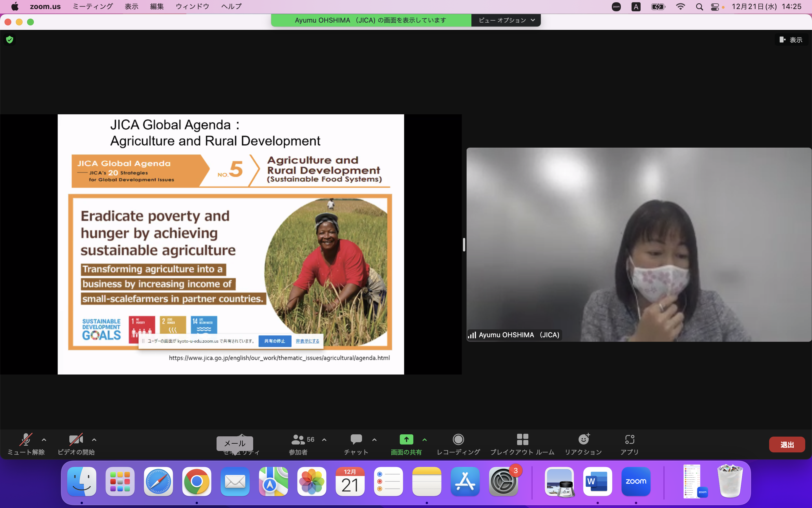
Task: Open Zoom app icon in the Dock
Action: point(636,481)
